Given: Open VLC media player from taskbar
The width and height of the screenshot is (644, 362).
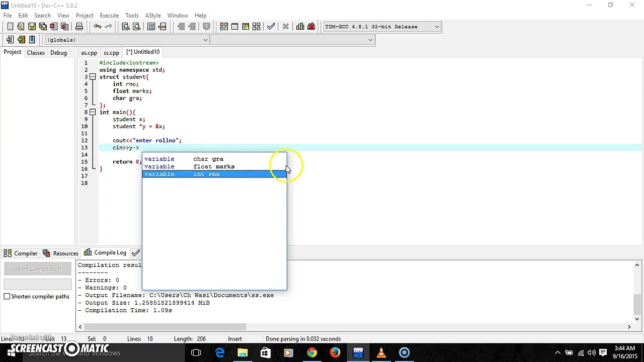Looking at the screenshot, I should (381, 352).
